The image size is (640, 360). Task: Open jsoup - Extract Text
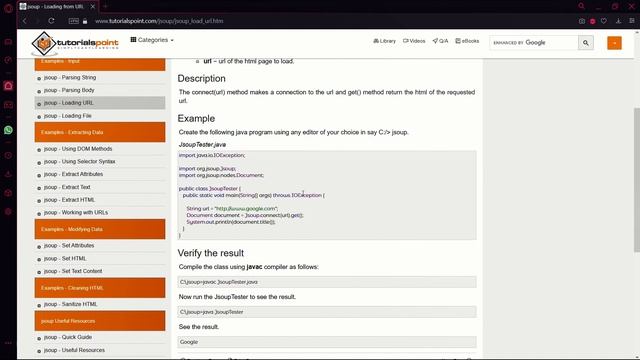click(67, 187)
